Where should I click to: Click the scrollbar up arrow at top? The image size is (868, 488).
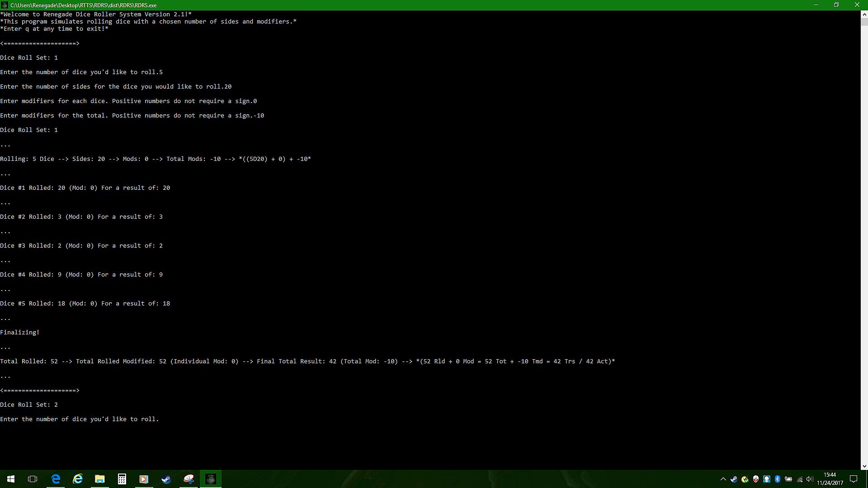(864, 14)
